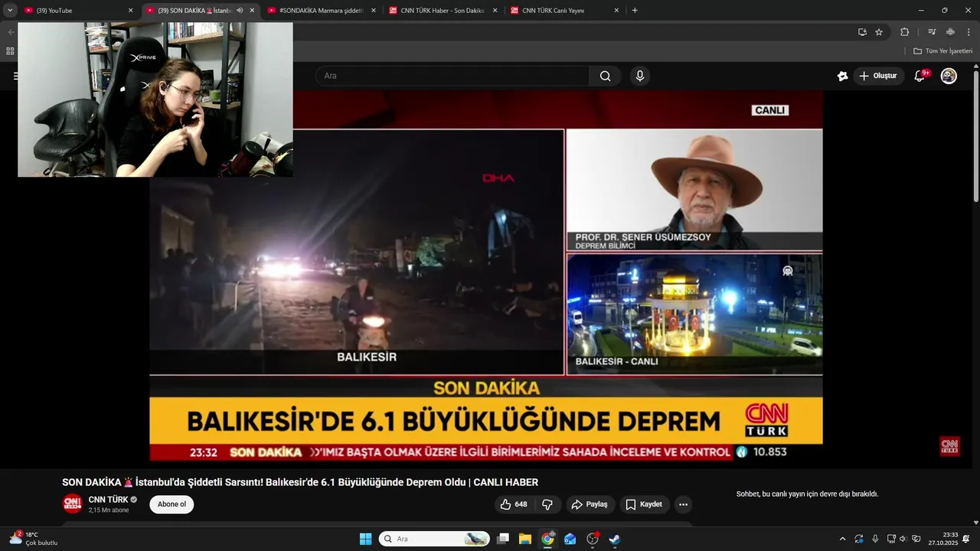Image resolution: width=980 pixels, height=551 pixels.
Task: Start voice search with the microphone icon
Action: point(640,76)
